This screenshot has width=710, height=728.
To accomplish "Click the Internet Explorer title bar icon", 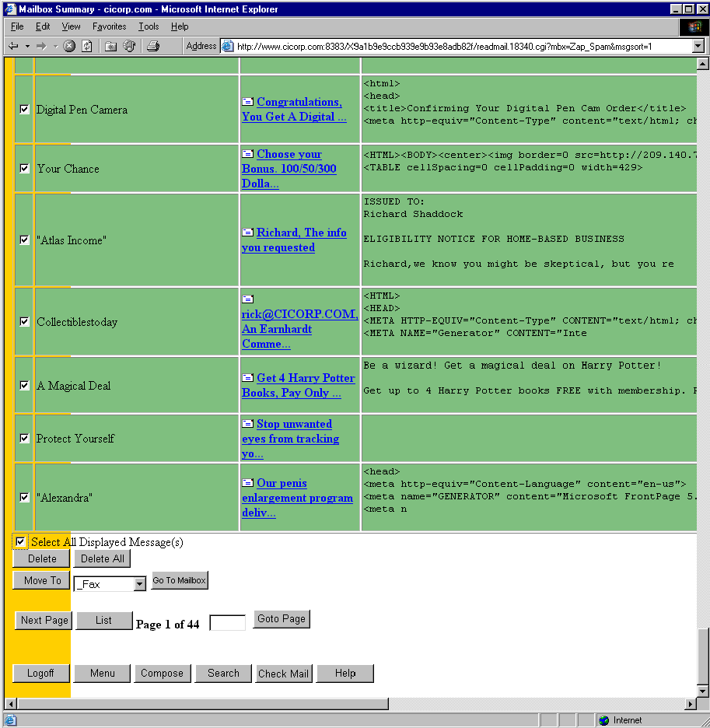I will (x=10, y=9).
